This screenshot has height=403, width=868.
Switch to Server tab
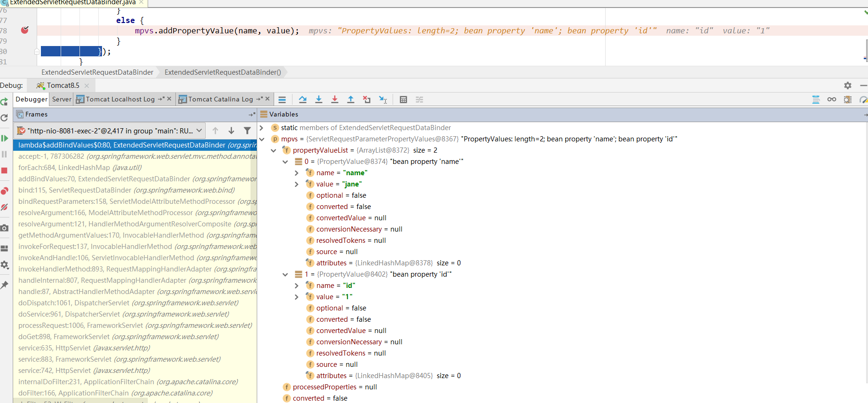point(62,99)
